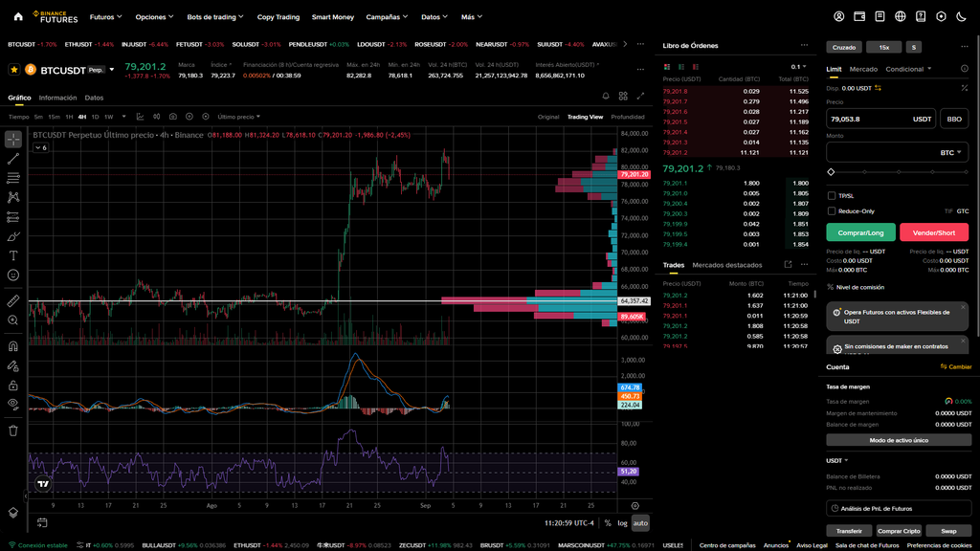
Task: Select the Mercado order tab
Action: pyautogui.click(x=863, y=69)
